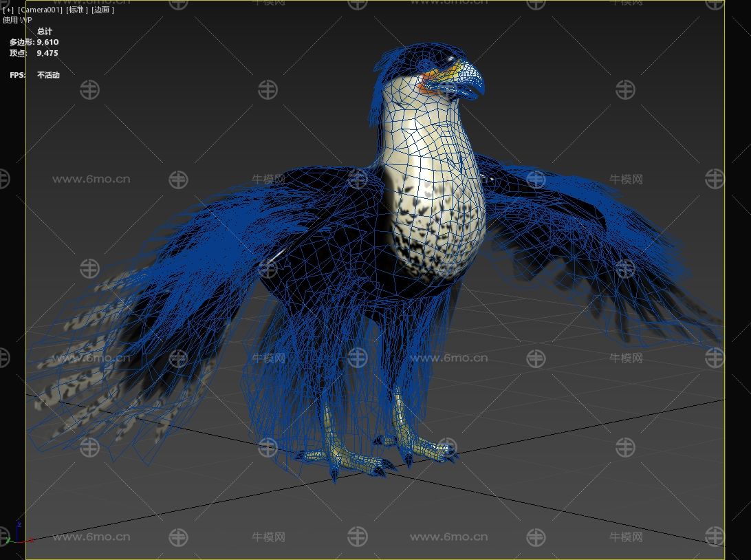Click the bird's eye on its head

click(x=446, y=61)
